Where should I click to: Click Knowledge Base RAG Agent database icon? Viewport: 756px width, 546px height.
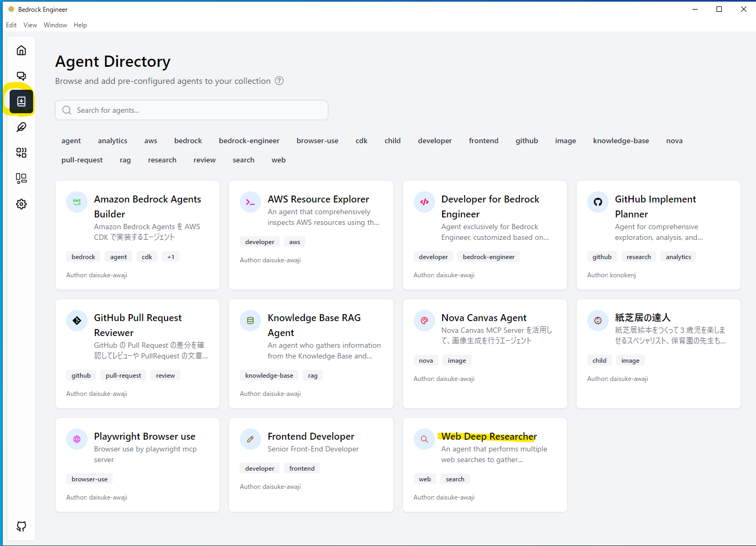click(x=250, y=321)
